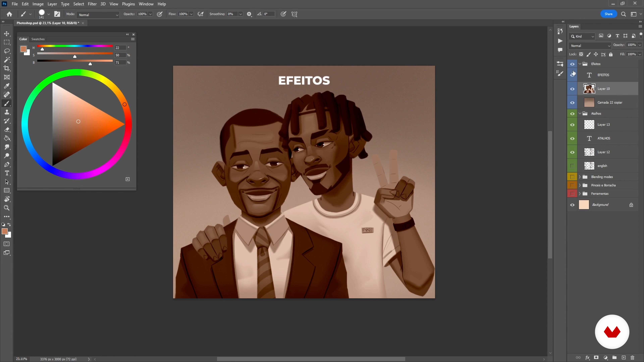Select the Move tool

[7, 34]
